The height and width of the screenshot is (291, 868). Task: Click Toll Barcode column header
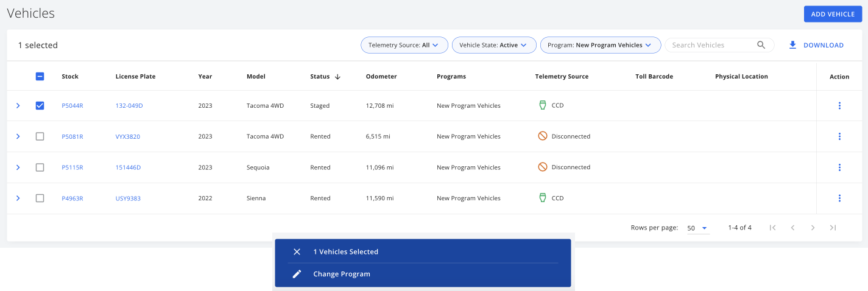pyautogui.click(x=654, y=77)
